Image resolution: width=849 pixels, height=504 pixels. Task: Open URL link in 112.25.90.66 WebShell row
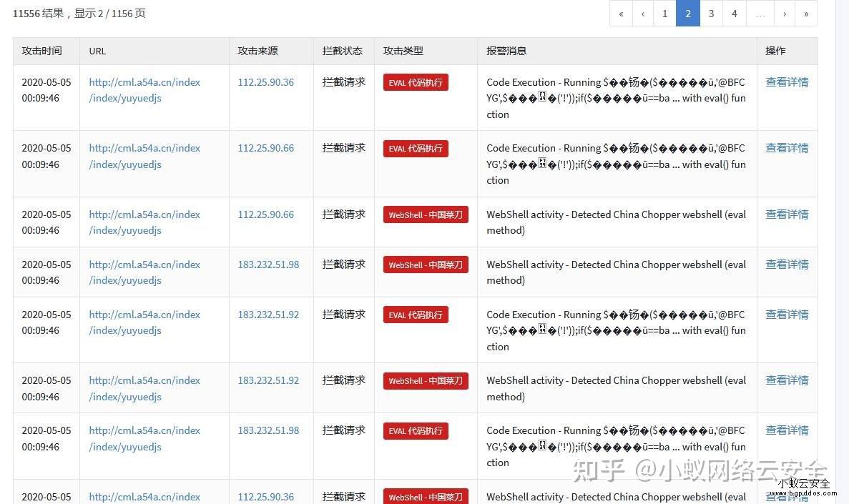pos(144,222)
